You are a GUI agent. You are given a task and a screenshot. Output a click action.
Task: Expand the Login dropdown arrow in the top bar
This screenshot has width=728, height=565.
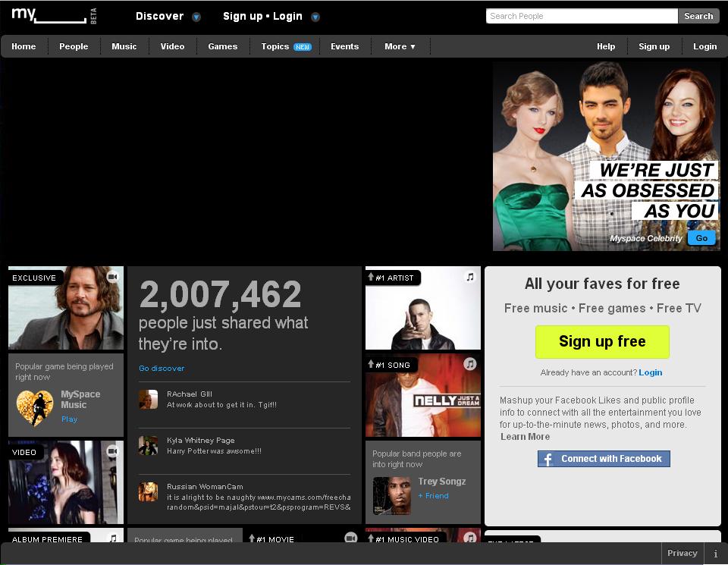point(315,16)
